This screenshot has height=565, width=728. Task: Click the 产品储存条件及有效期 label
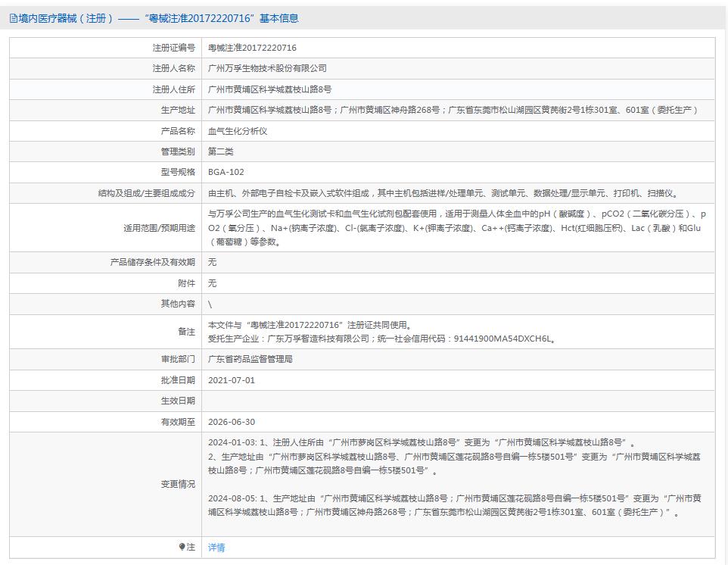[153, 262]
